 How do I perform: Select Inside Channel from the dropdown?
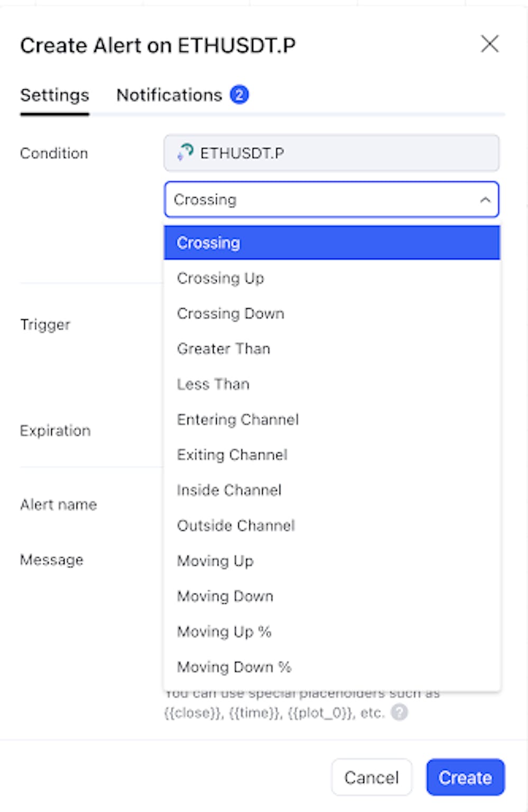(229, 490)
